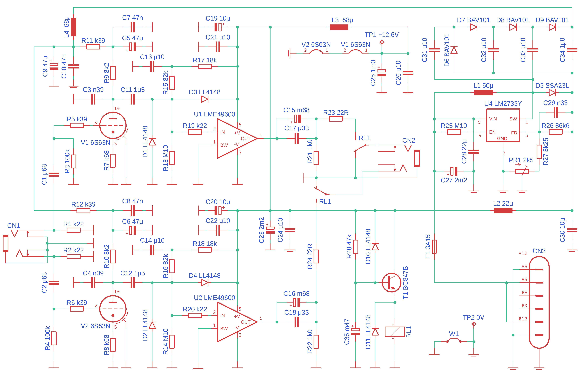Click the 'R20 k22' label text

coord(195,309)
